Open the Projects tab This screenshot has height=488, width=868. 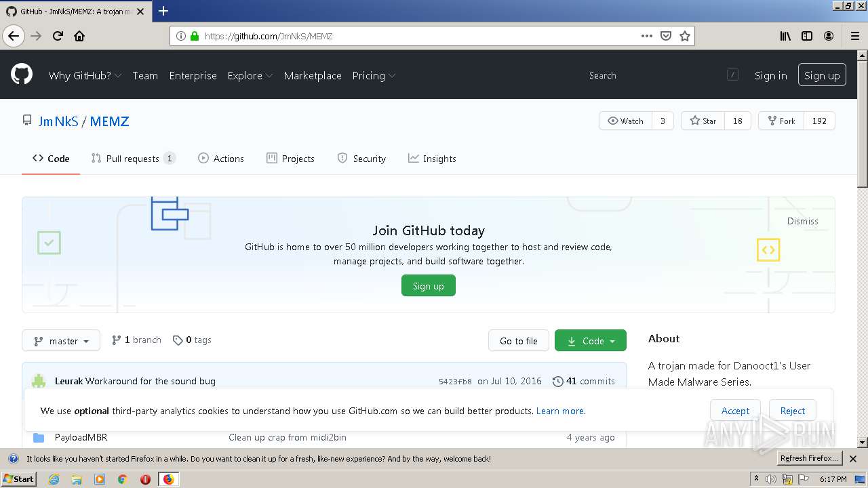290,159
